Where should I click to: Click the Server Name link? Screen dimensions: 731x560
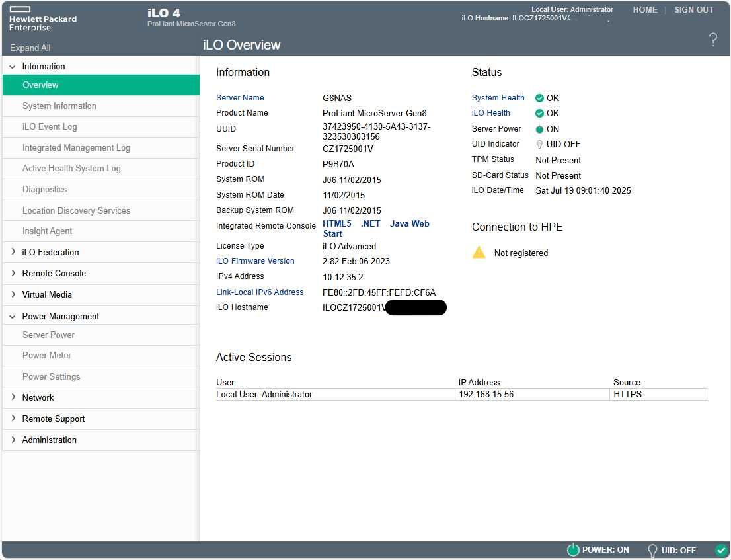[x=240, y=97]
